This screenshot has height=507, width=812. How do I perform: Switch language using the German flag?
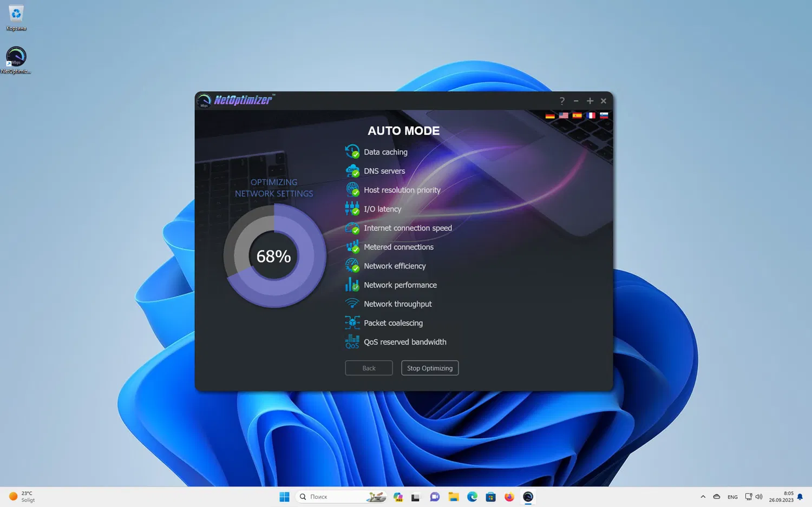550,115
